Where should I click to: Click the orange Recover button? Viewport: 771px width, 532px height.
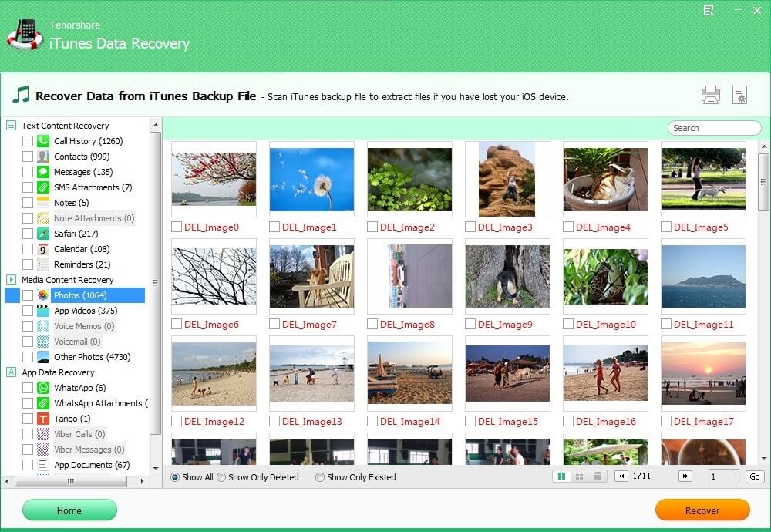(702, 510)
